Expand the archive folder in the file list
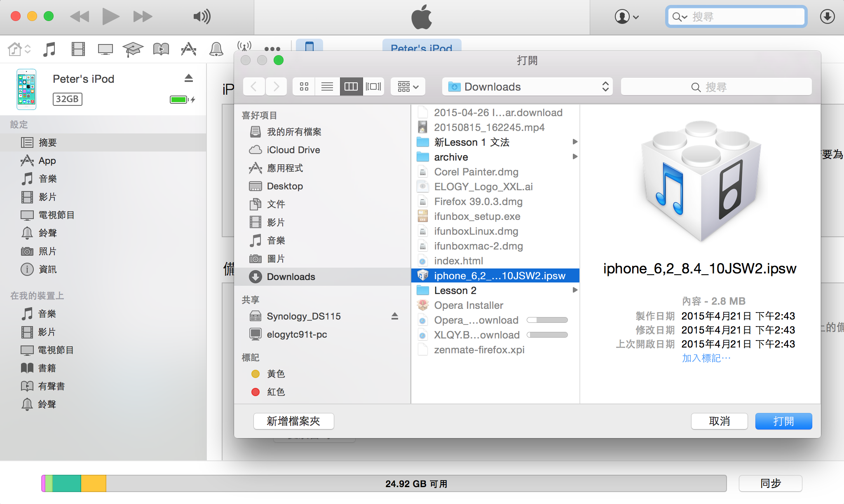 575,157
